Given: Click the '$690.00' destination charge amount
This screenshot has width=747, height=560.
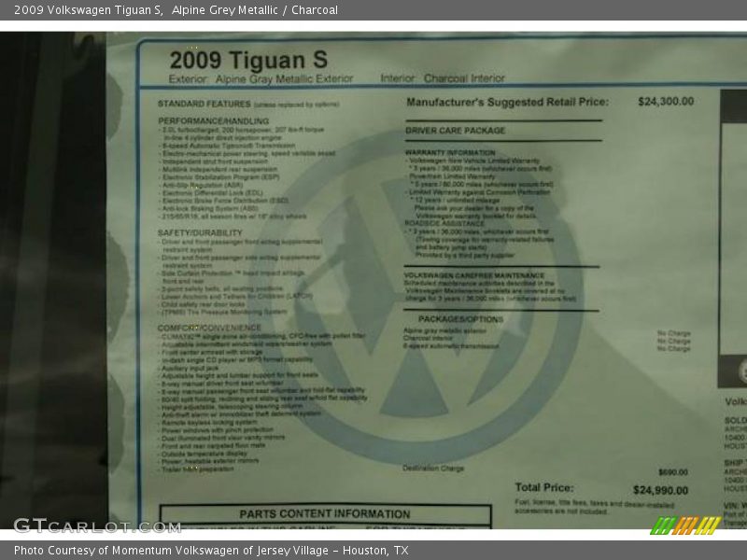Looking at the screenshot, I should 673,472.
